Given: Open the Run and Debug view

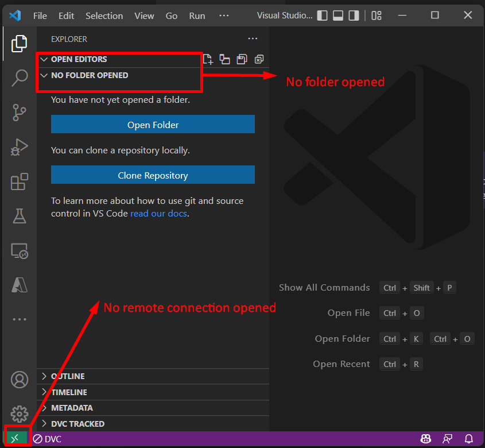Looking at the screenshot, I should pyautogui.click(x=19, y=147).
